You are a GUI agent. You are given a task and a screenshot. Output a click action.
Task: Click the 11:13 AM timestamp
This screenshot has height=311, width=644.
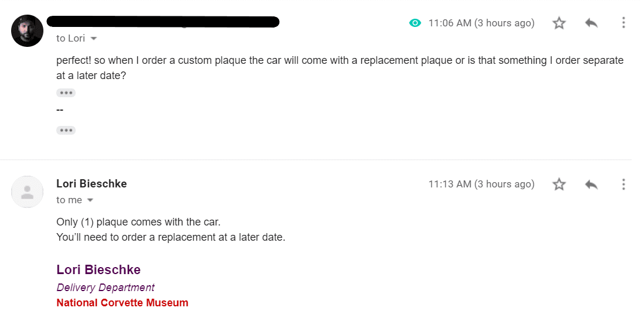481,184
